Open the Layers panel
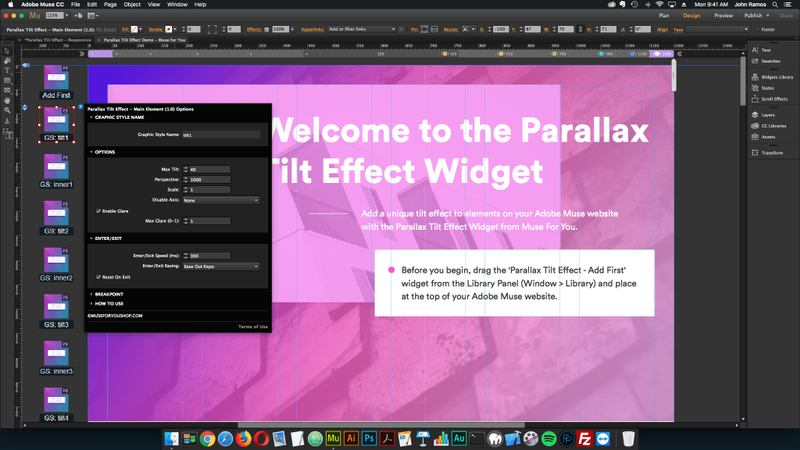Viewport: 800px width, 450px height. [x=768, y=115]
